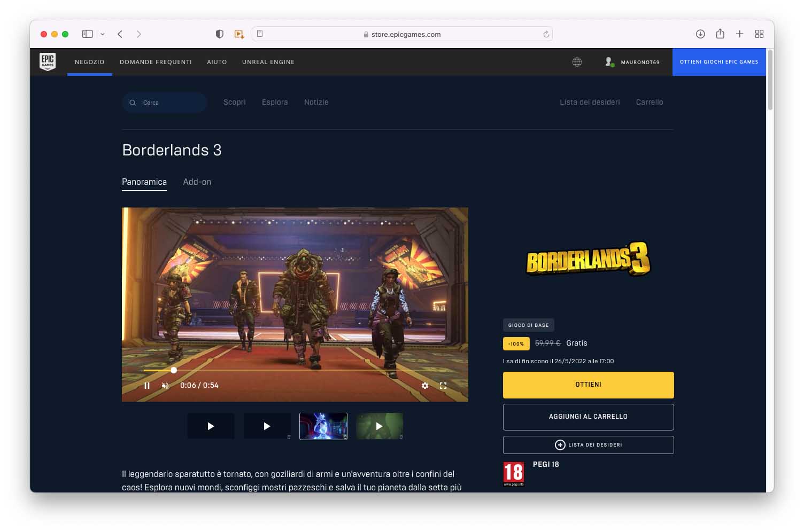Click the PEGI 18 rating badge

pos(514,474)
